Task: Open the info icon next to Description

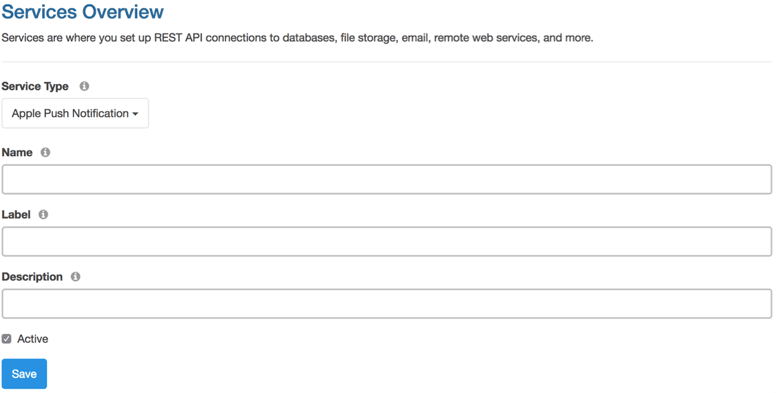Action: tap(75, 277)
